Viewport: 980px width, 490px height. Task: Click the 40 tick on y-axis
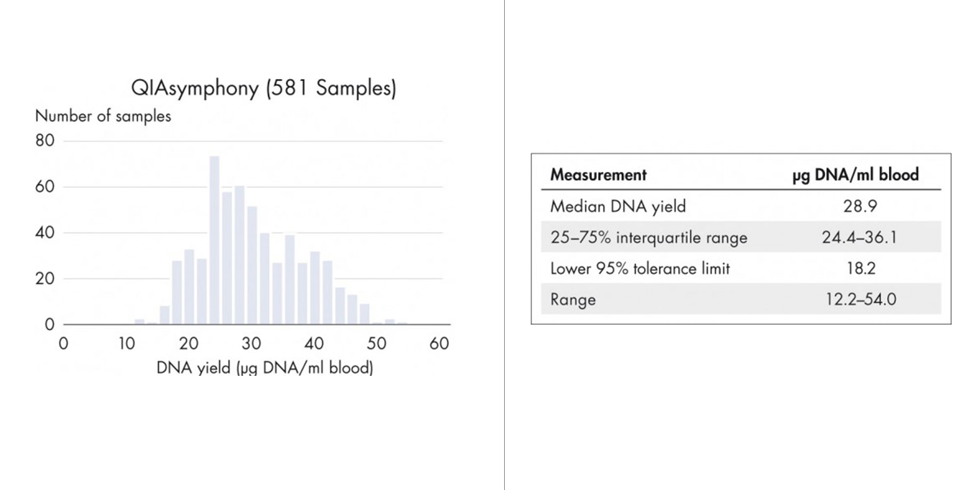tap(45, 233)
